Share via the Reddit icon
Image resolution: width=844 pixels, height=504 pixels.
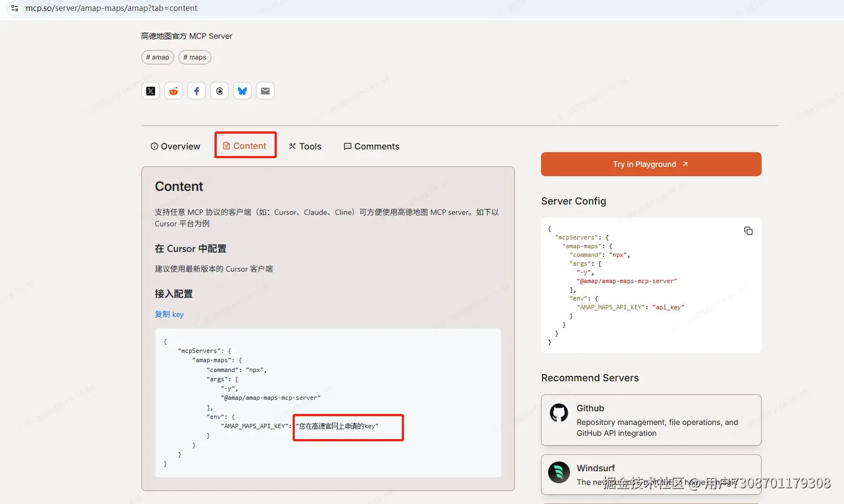point(174,91)
